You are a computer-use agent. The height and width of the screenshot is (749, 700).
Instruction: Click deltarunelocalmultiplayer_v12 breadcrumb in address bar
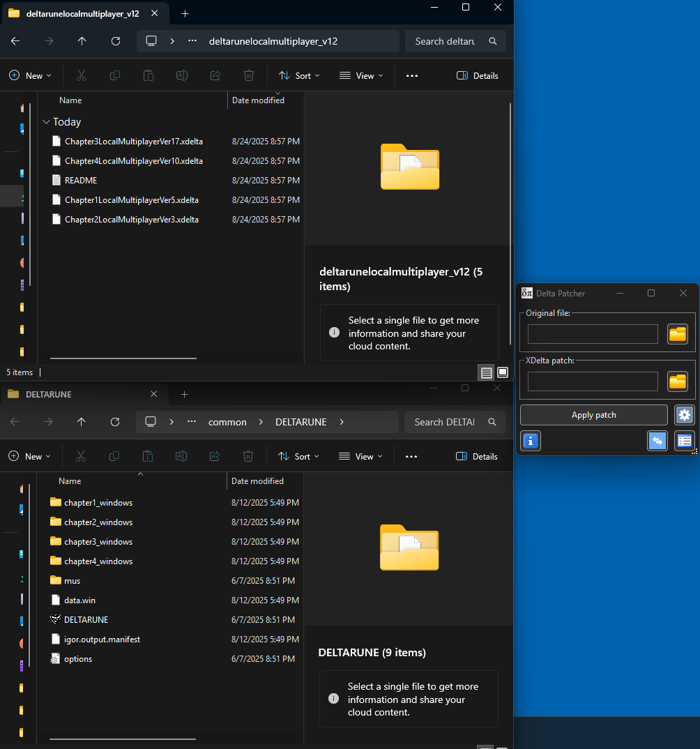click(273, 41)
